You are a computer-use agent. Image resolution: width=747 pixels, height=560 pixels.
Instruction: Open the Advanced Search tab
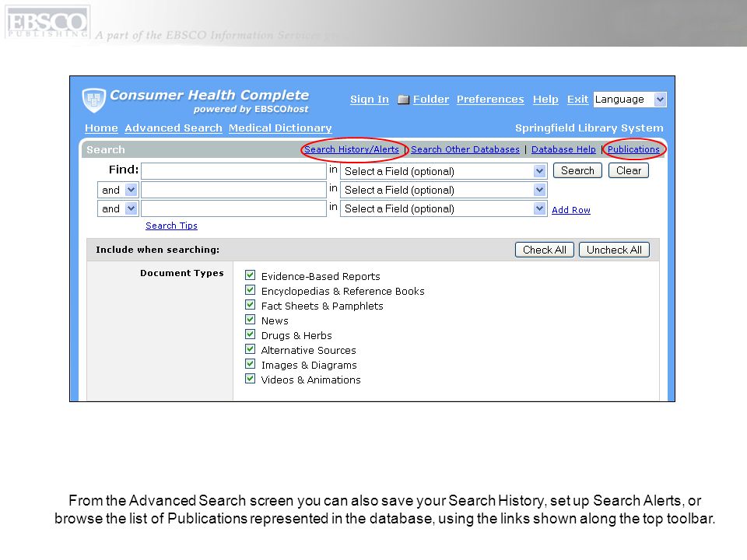[x=174, y=128]
